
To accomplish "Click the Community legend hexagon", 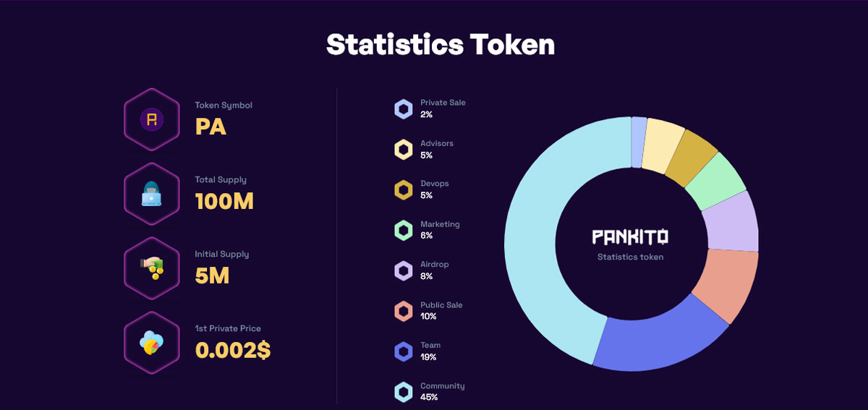I will pos(403,392).
